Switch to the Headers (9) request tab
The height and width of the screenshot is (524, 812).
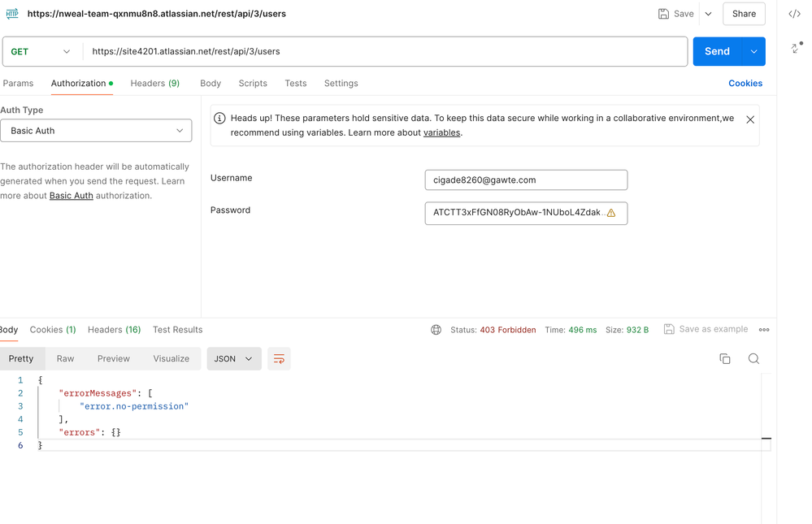click(154, 84)
